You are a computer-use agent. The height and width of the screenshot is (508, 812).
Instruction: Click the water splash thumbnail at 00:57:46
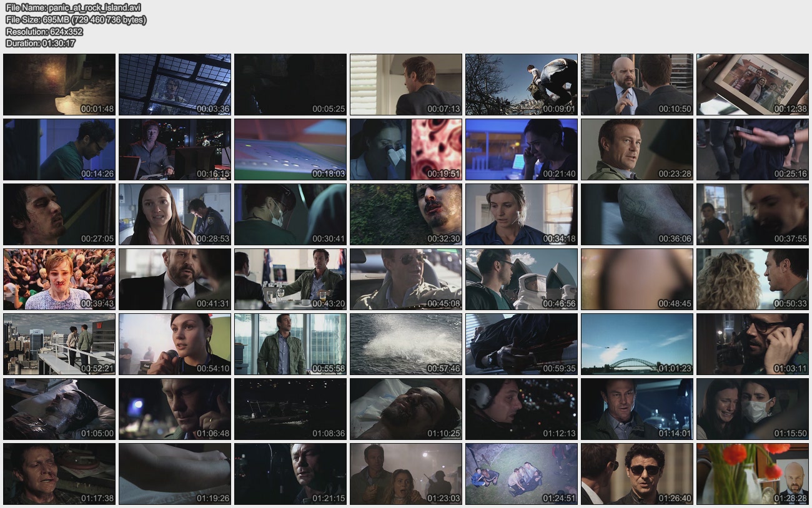coord(406,344)
